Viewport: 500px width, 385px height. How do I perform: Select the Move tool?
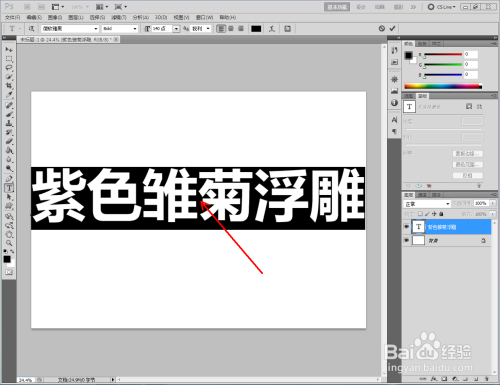click(x=9, y=49)
